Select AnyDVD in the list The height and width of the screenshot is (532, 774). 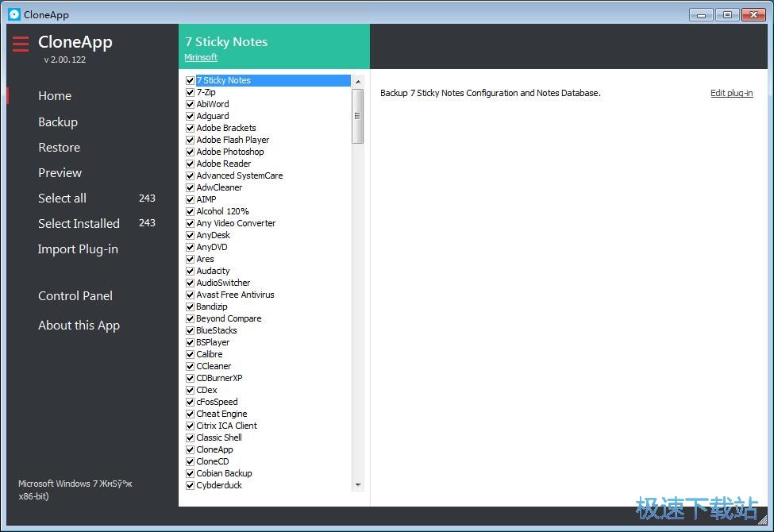point(212,247)
